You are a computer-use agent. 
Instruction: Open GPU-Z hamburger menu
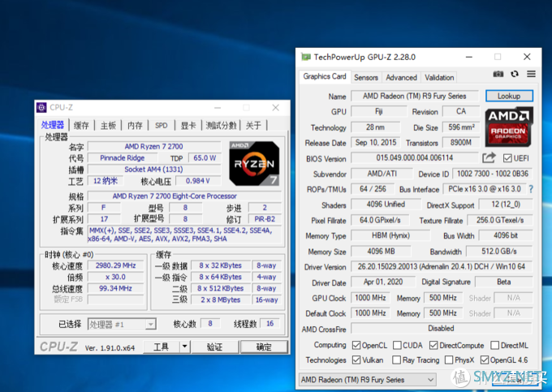531,74
